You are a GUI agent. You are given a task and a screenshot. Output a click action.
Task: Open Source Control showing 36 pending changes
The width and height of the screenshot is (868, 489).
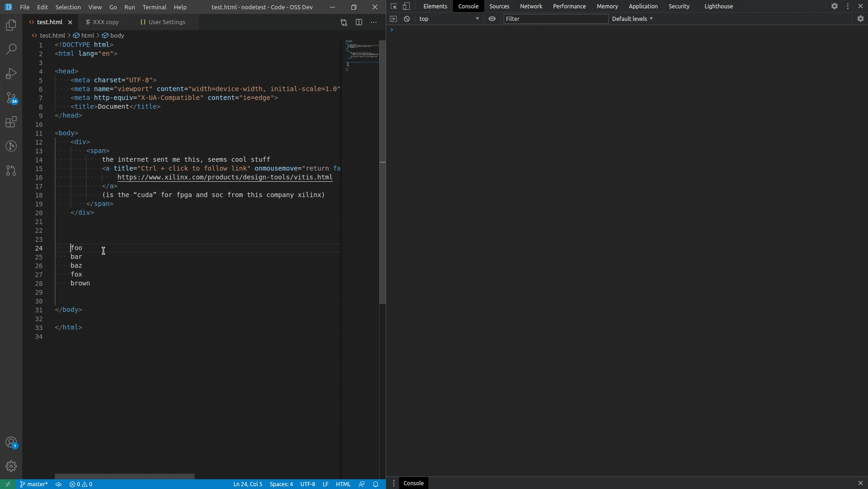pyautogui.click(x=11, y=99)
